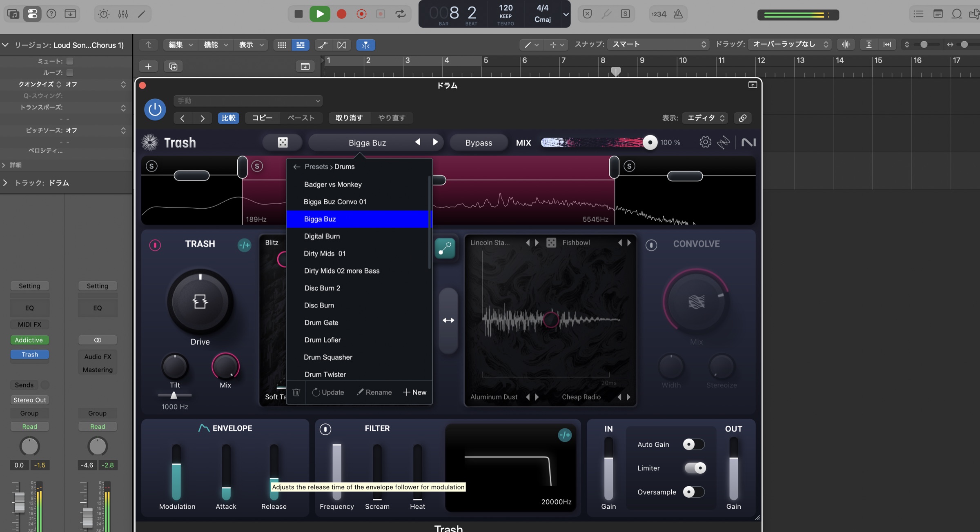Screen dimensions: 980x532
Task: Toggle the Auto Gain switch
Action: (x=693, y=444)
